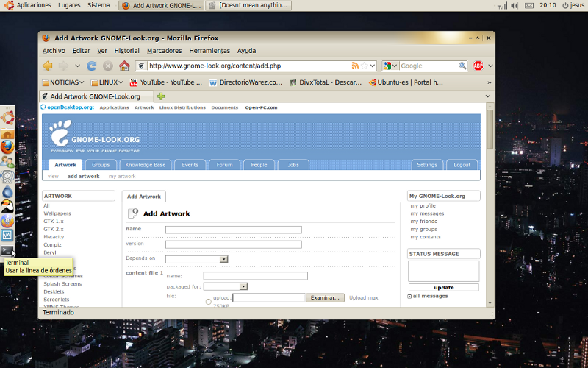Image resolution: width=588 pixels, height=368 pixels.
Task: Click the status message text area
Action: click(444, 271)
